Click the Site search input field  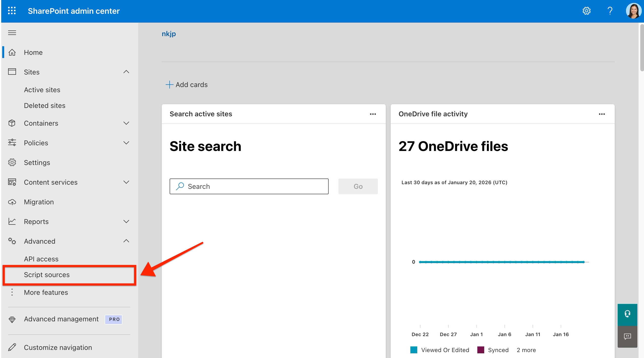tap(249, 186)
